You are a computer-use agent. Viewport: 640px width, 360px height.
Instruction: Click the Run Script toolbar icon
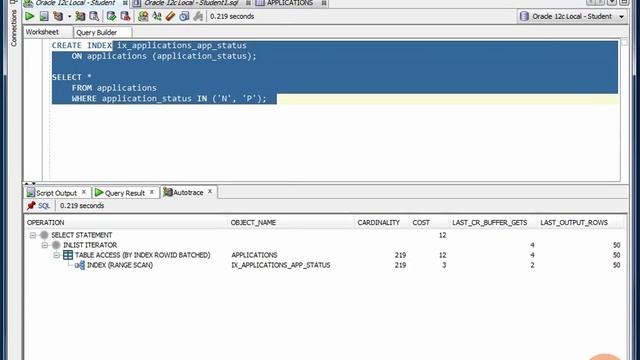[44, 16]
